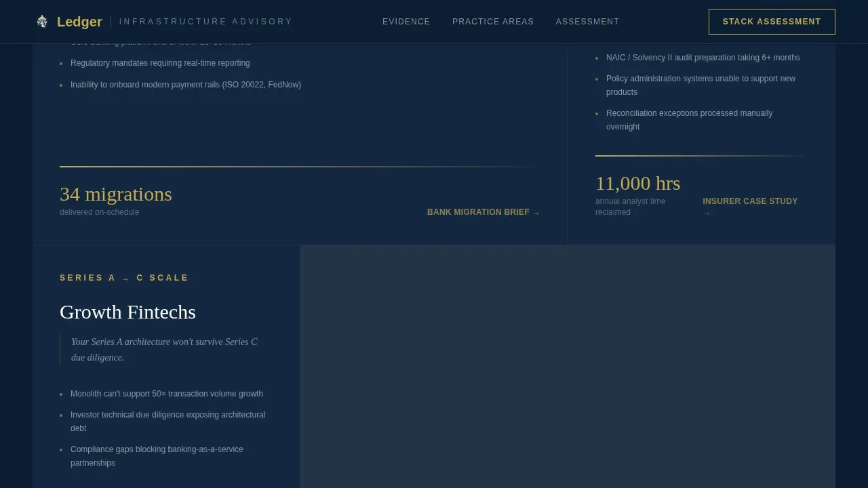Select 'NAIC / Solvency II audit preparation' bullet
Viewport: 868px width, 488px height.
pos(703,58)
